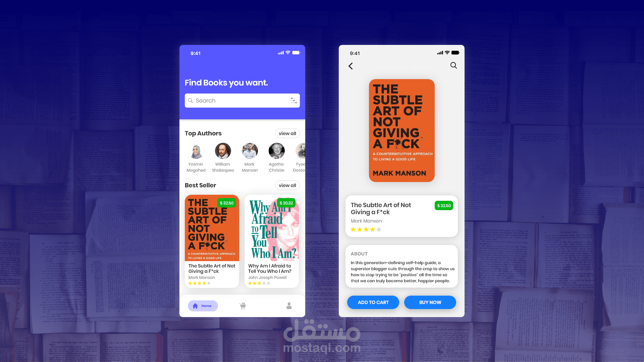
Task: Tap the search input field to type
Action: pos(242,100)
